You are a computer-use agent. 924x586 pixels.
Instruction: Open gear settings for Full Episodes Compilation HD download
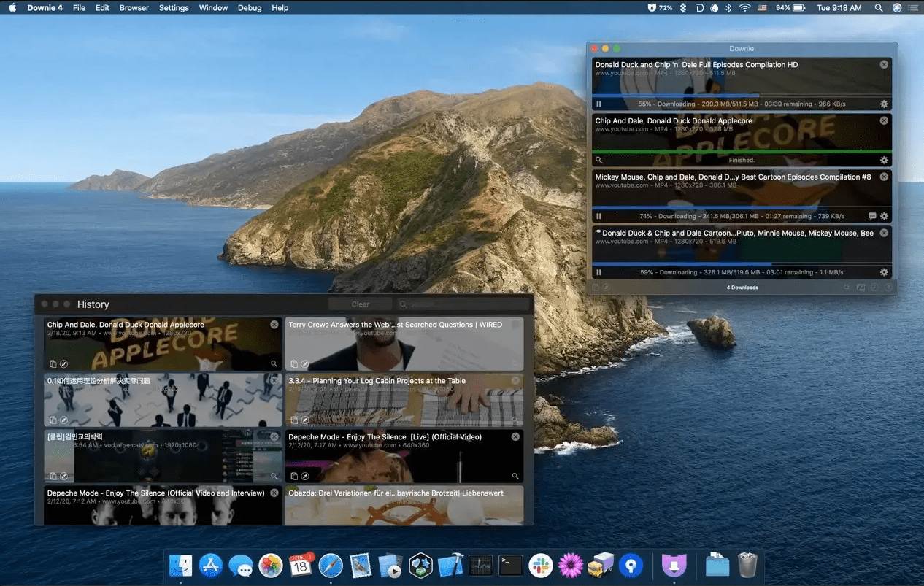click(884, 104)
